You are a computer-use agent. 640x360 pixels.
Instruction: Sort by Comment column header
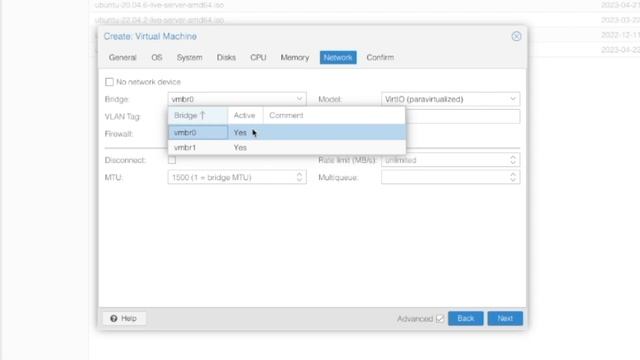[334, 116]
